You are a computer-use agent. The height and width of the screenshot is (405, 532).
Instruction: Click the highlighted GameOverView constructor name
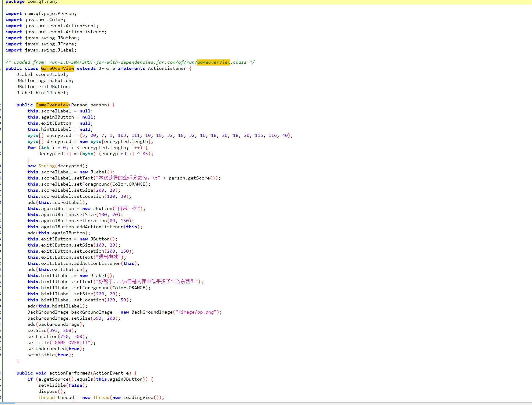click(x=52, y=105)
